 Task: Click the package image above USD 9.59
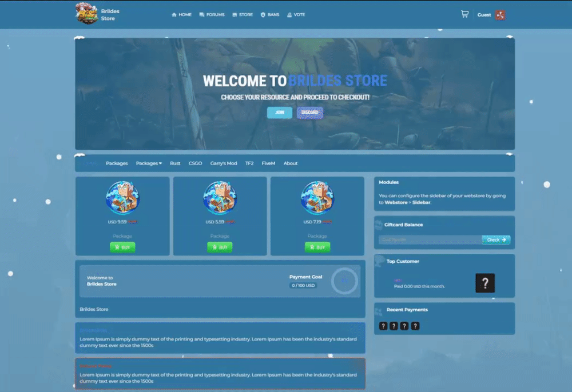[x=122, y=198]
